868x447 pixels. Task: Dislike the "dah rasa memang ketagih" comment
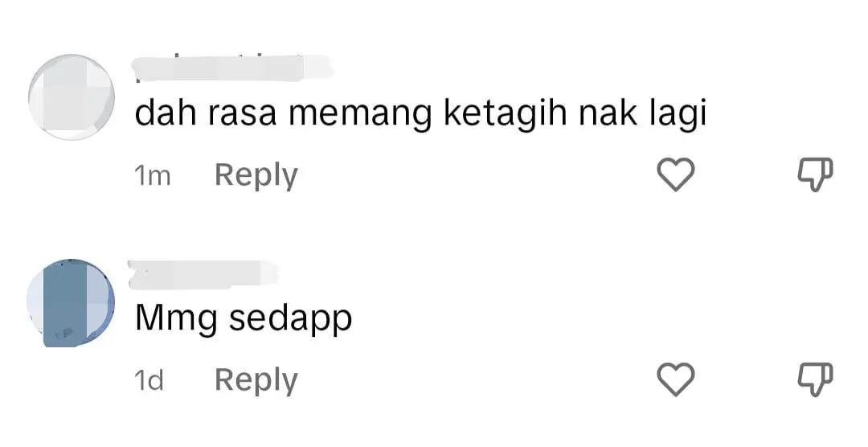point(815,175)
